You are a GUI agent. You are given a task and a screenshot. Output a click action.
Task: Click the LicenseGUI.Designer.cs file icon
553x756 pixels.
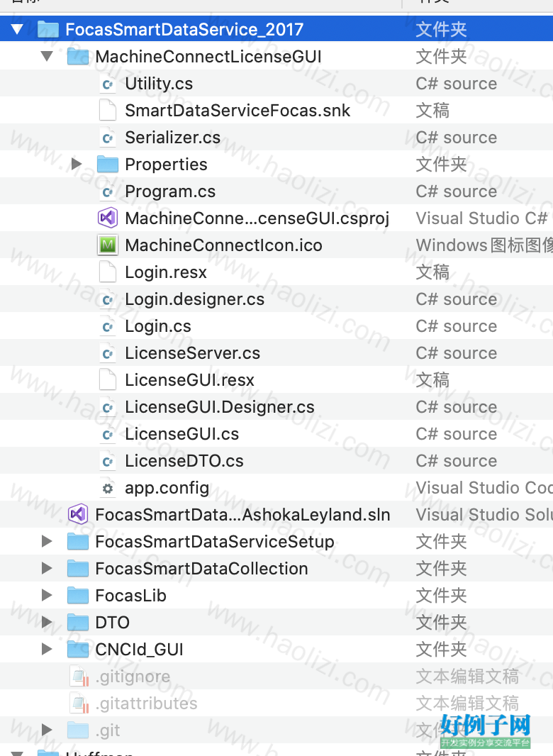pyautogui.click(x=108, y=407)
